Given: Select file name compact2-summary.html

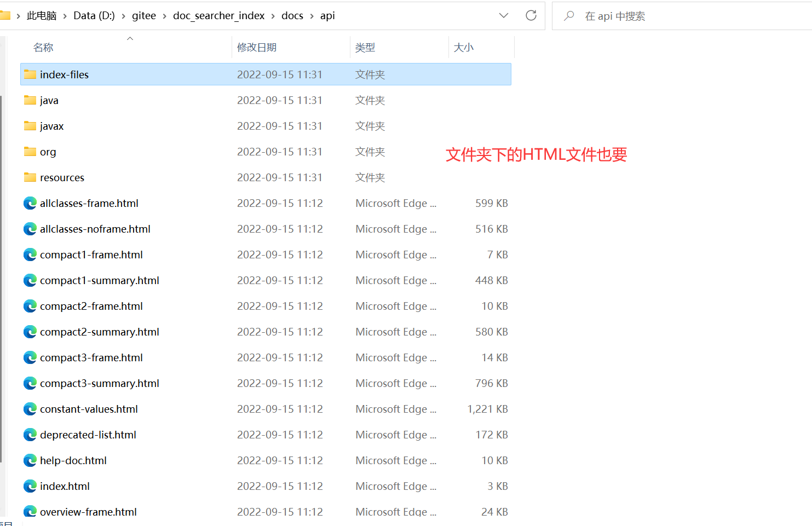Looking at the screenshot, I should (x=100, y=332).
